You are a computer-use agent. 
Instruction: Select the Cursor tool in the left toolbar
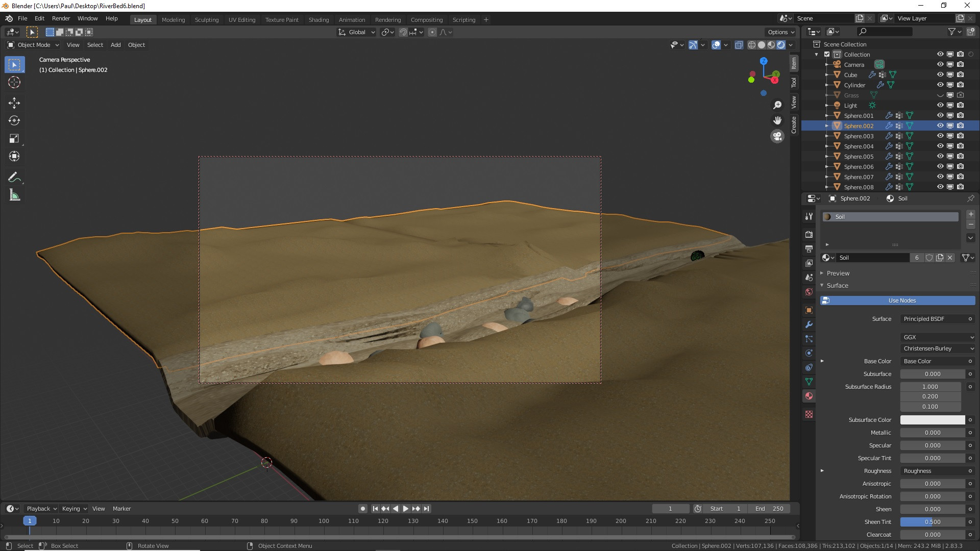click(14, 83)
